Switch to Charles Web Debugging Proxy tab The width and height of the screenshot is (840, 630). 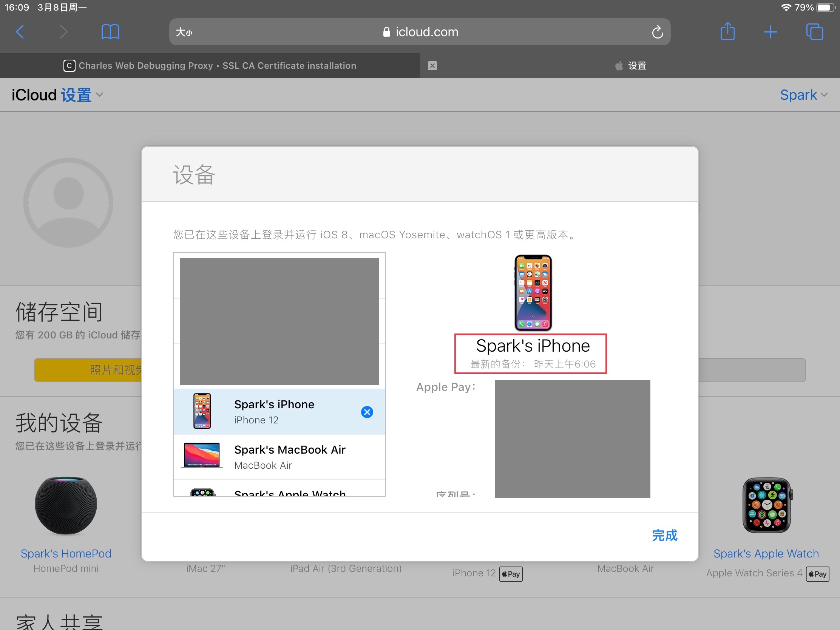click(210, 66)
